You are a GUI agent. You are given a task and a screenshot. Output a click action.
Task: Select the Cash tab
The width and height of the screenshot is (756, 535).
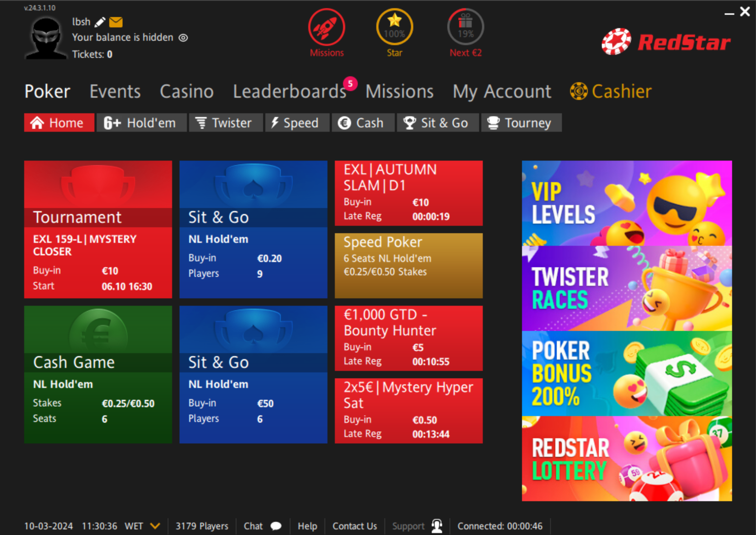(x=363, y=123)
